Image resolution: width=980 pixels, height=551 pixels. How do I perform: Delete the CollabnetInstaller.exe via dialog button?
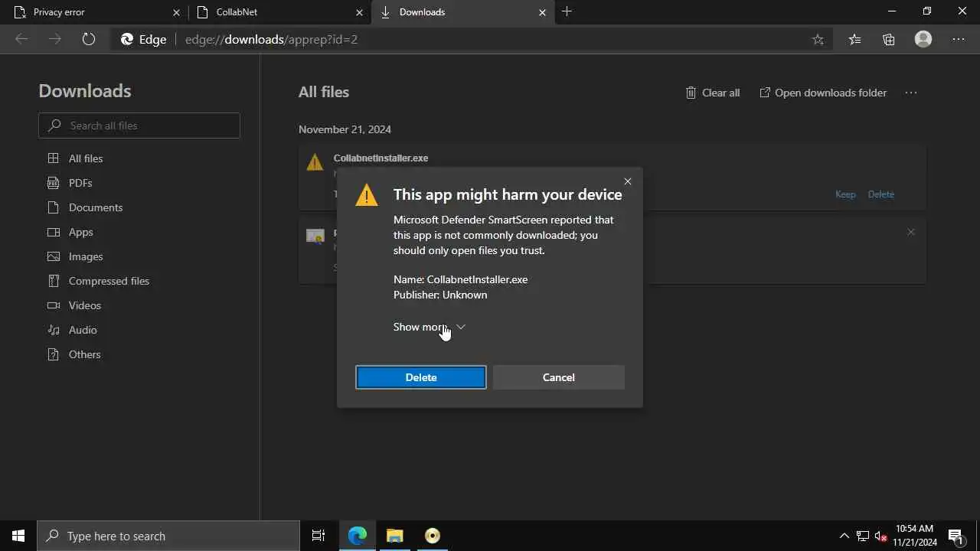(420, 377)
